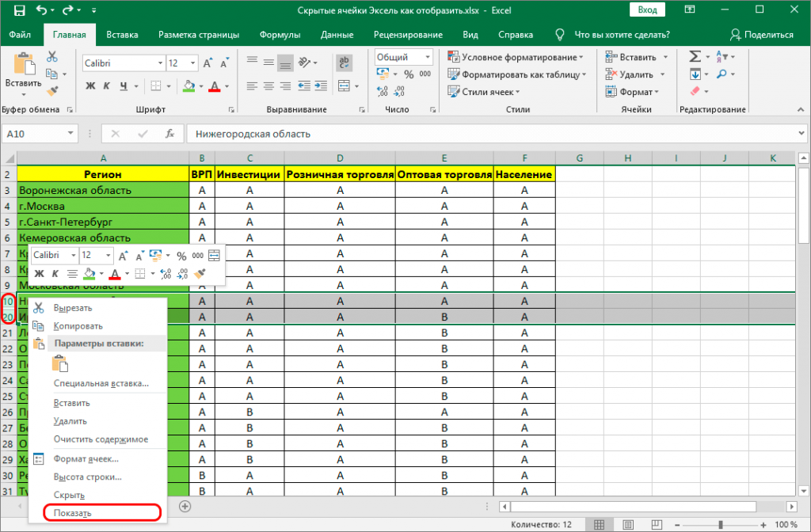Click the insert function fx icon

click(169, 134)
